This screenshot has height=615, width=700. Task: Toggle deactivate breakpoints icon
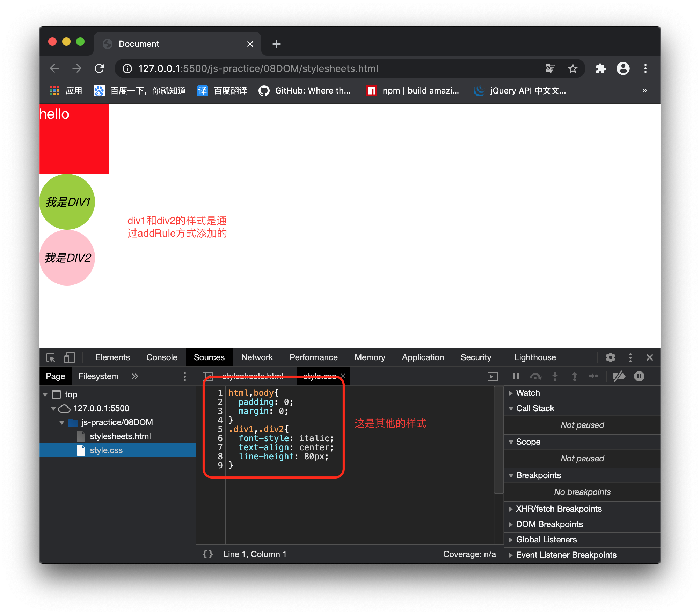tap(619, 376)
